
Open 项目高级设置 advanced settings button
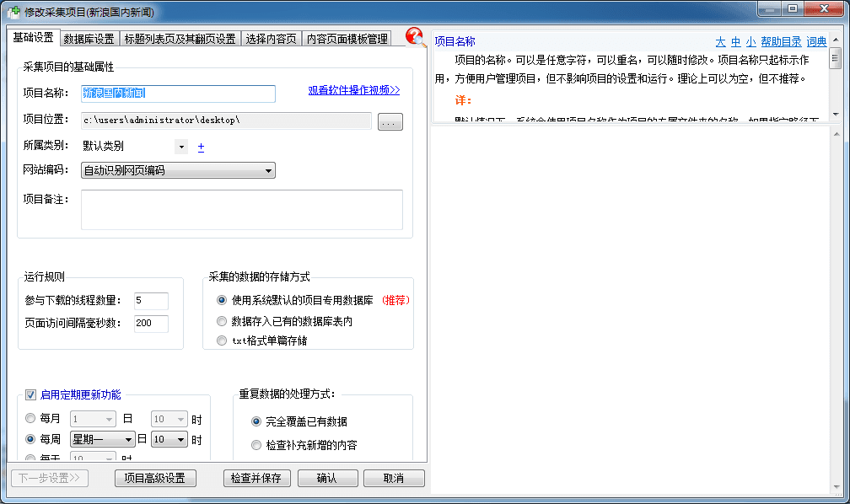[x=155, y=478]
